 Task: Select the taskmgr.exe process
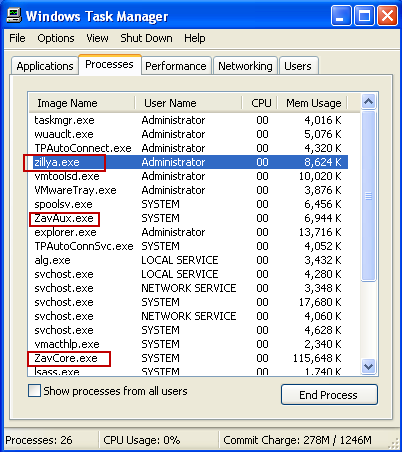188,120
